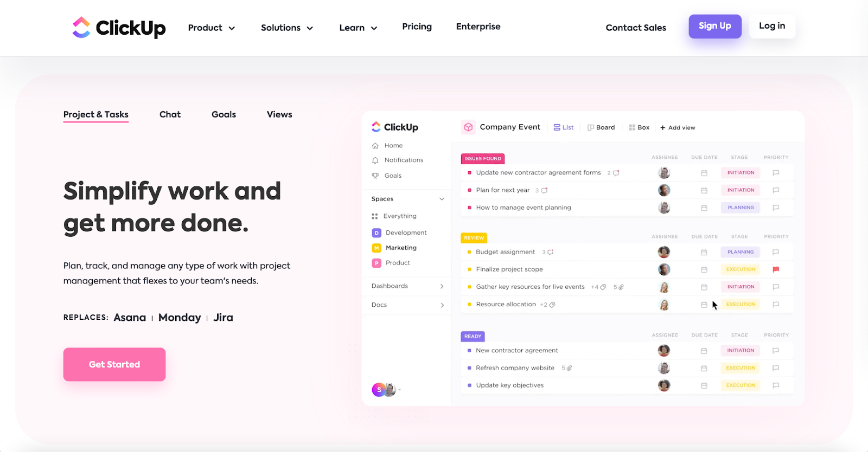
Task: Click the Development space D icon
Action: coord(376,233)
